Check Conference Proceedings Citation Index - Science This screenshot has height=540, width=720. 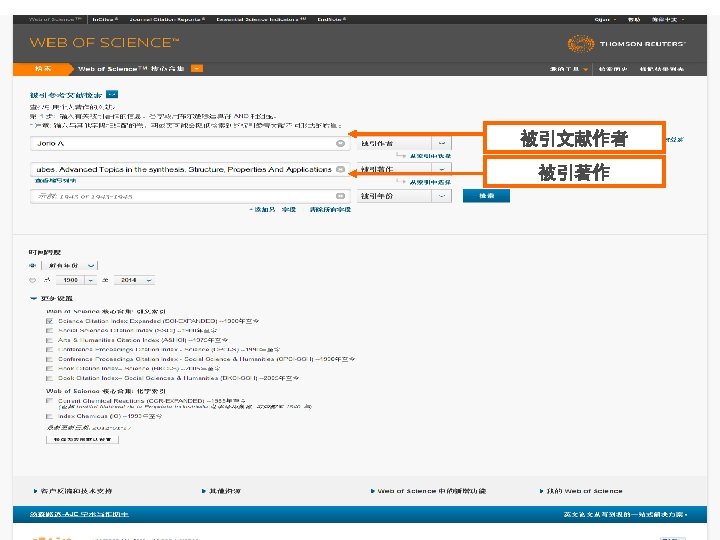click(x=49, y=350)
